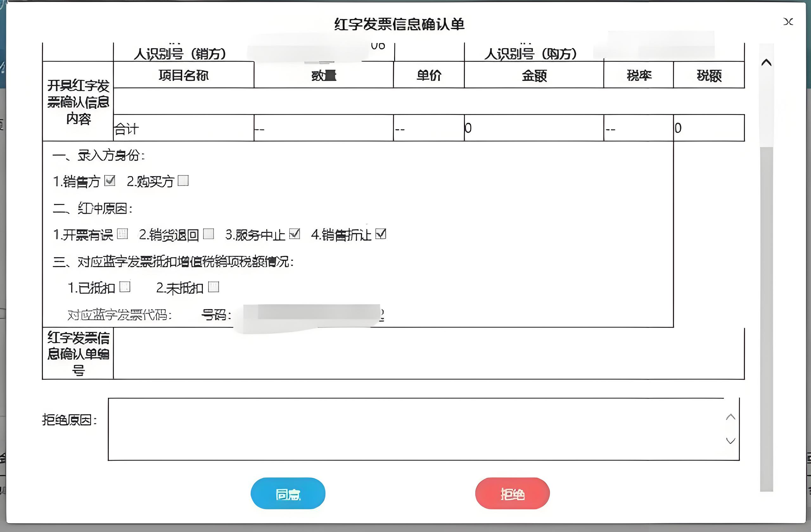Screen dimensions: 811x532
Task: Toggle the 1.销售方 checkbox
Action: coord(110,180)
